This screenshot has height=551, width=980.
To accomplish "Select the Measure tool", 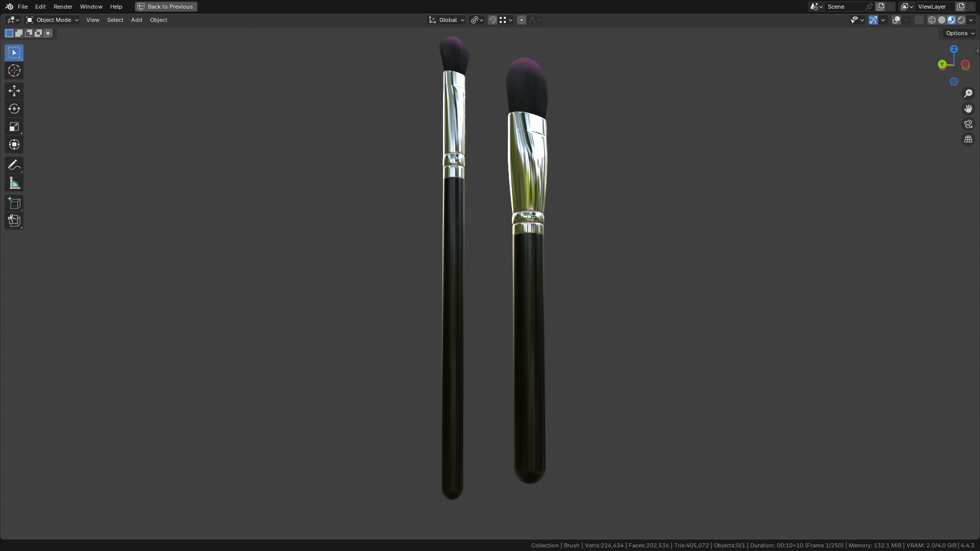I will pyautogui.click(x=14, y=183).
